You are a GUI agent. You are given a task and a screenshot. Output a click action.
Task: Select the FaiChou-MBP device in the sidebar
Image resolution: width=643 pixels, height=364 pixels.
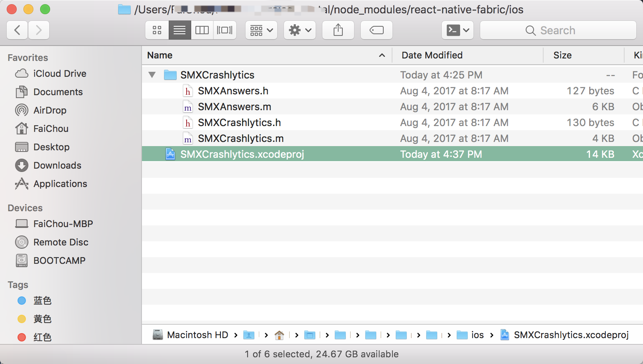coord(63,224)
